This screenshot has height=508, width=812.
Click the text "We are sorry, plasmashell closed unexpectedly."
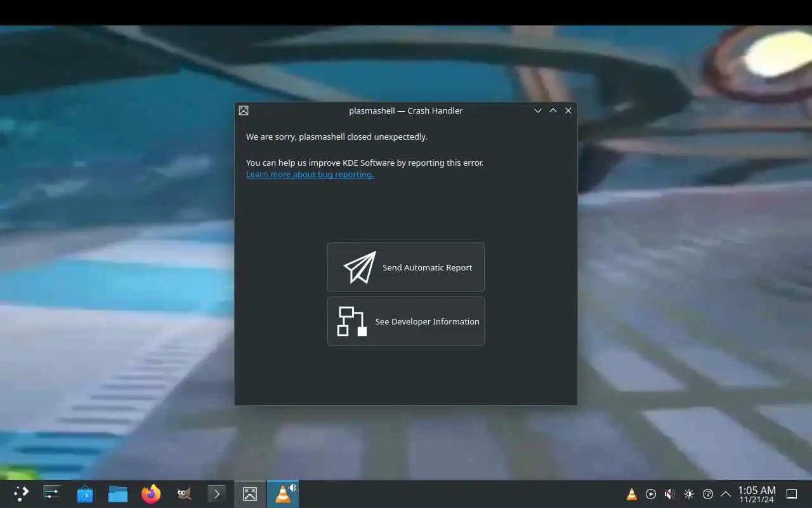tap(337, 137)
